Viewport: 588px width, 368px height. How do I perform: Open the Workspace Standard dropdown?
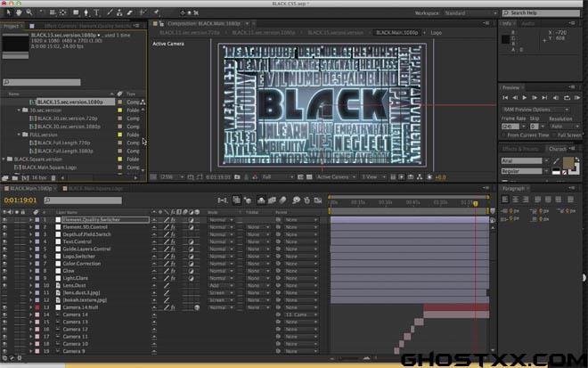(470, 13)
